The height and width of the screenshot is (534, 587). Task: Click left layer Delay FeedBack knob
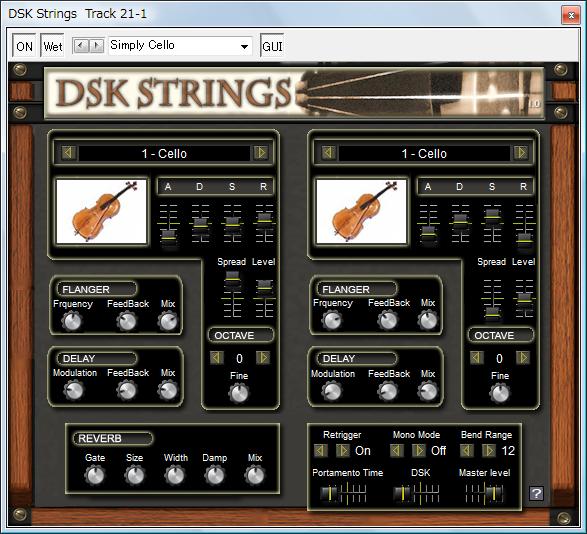pos(127,391)
